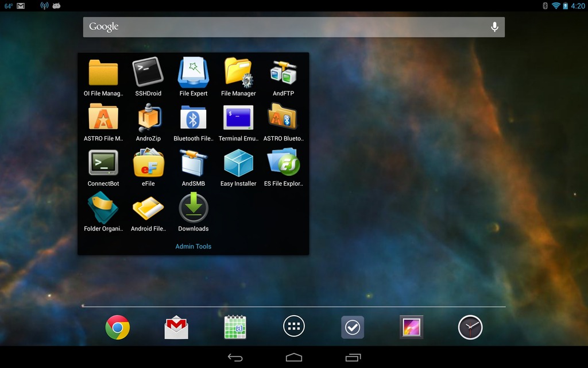Screen dimensions: 588x368
Task: Launch AndSMB app
Action: [193, 167]
